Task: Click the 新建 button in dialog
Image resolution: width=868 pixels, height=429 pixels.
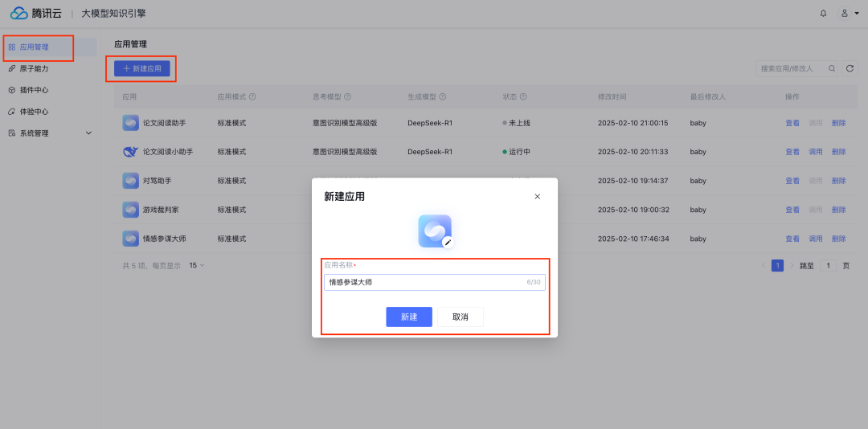Action: (408, 317)
